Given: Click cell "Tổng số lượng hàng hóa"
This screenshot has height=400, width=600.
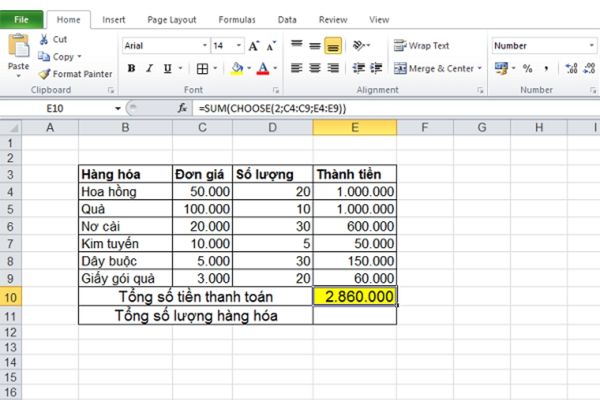Looking at the screenshot, I should coord(196,316).
